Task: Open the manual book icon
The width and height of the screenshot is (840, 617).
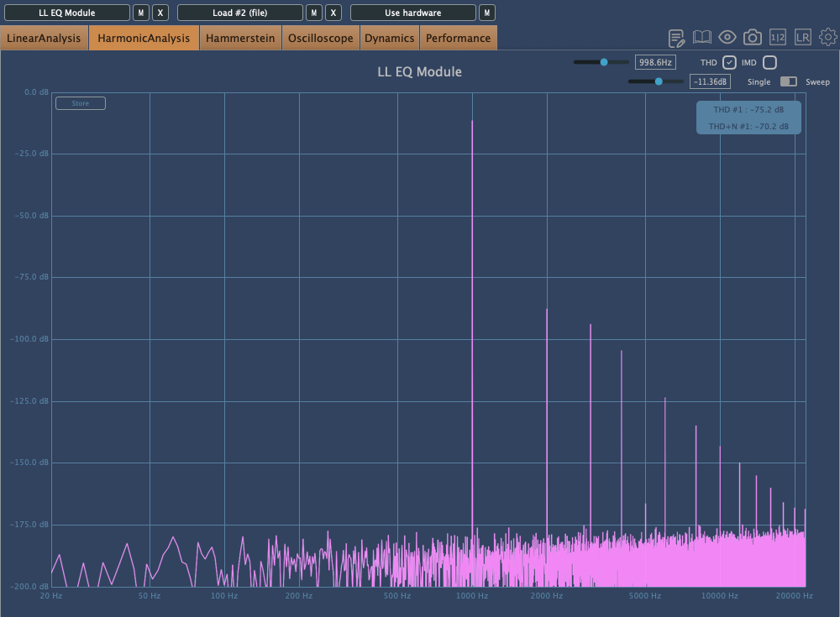Action: 702,38
